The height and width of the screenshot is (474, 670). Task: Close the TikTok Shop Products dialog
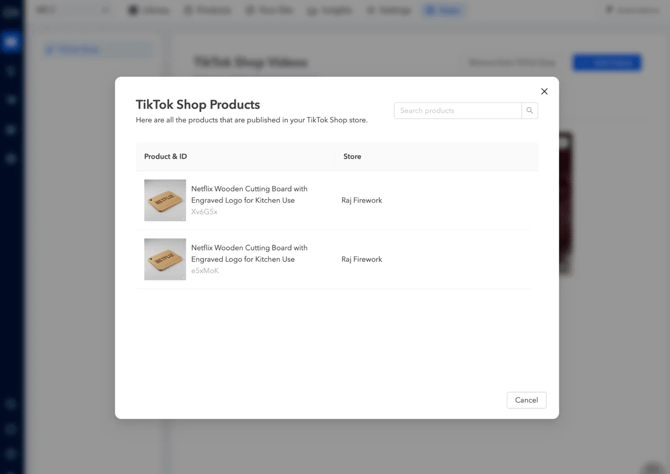544,91
